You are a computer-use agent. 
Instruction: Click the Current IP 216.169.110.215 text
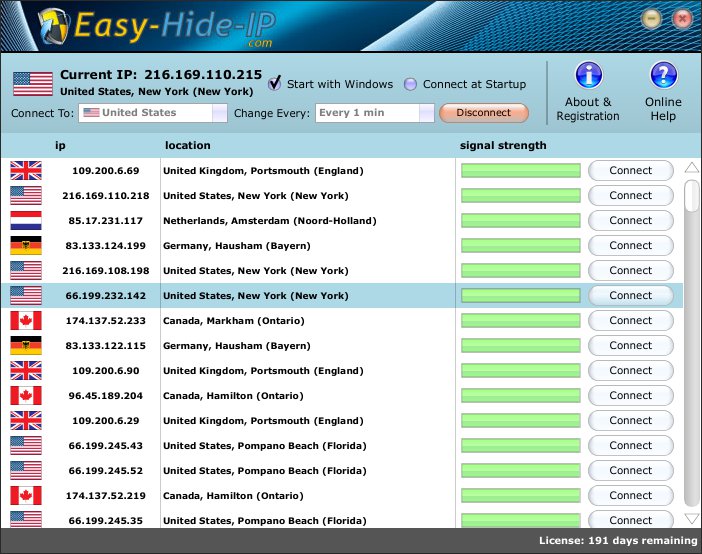[161, 74]
